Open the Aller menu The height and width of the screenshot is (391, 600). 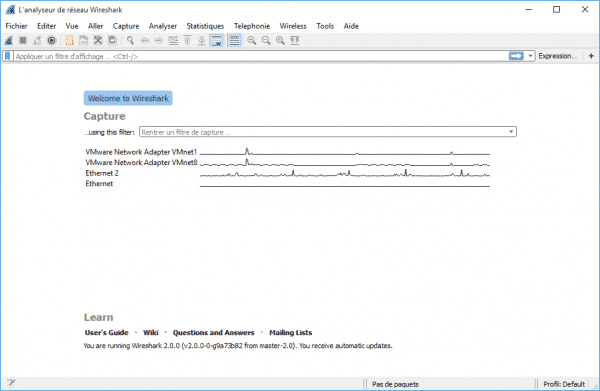tap(95, 26)
